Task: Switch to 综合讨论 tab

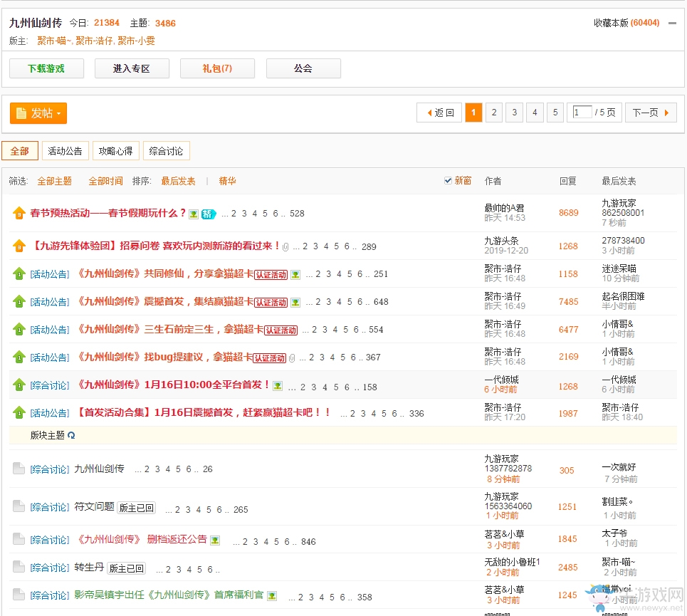Action: click(167, 151)
